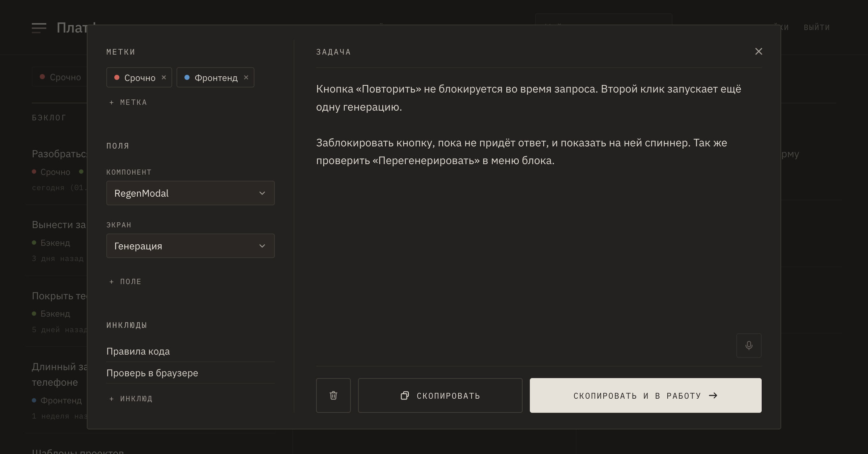Click the Задача heading
This screenshot has width=868, height=454.
point(333,52)
